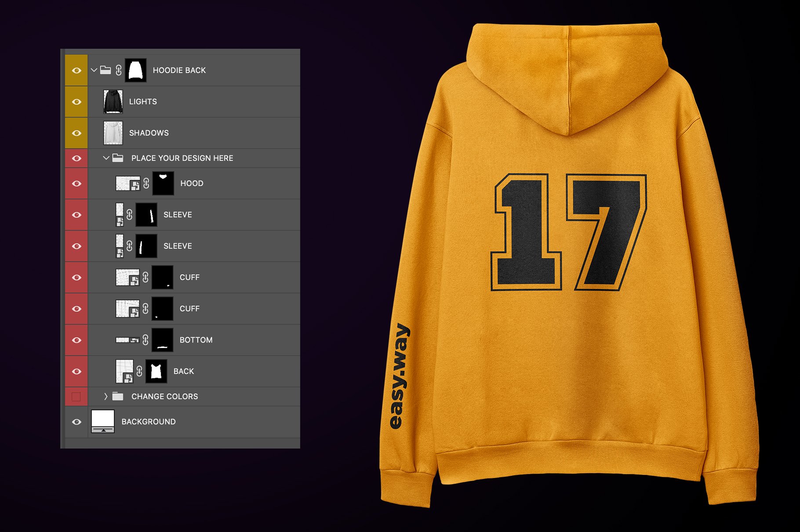Open the HOOD smart object thumbnail
The width and height of the screenshot is (800, 532).
(x=128, y=183)
